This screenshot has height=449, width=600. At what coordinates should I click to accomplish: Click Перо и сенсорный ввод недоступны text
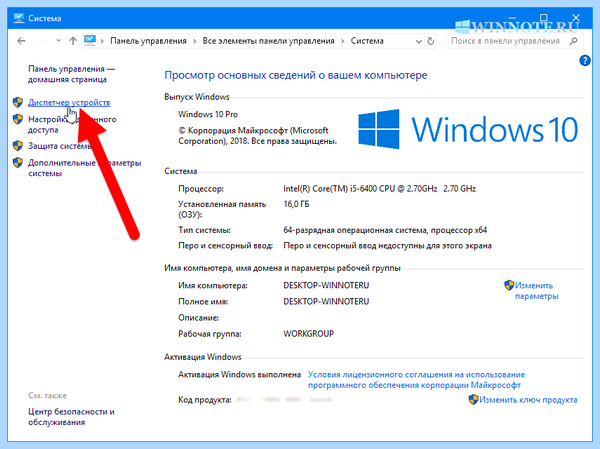(x=387, y=246)
